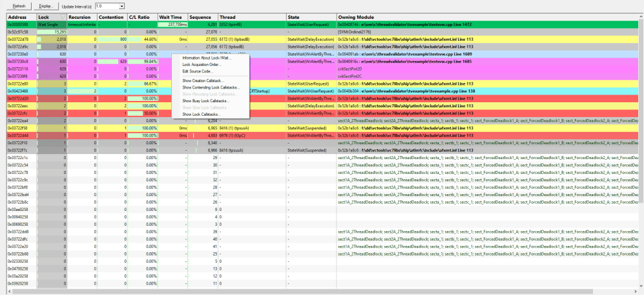The image size is (644, 295).
Task: Sort by the State column header
Action: (311, 17)
